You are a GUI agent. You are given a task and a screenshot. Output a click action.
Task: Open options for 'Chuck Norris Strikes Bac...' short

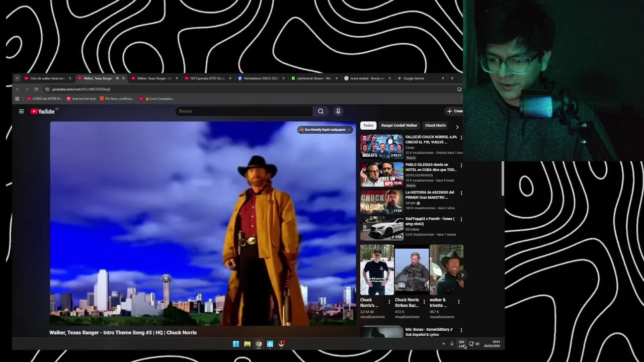424,302
